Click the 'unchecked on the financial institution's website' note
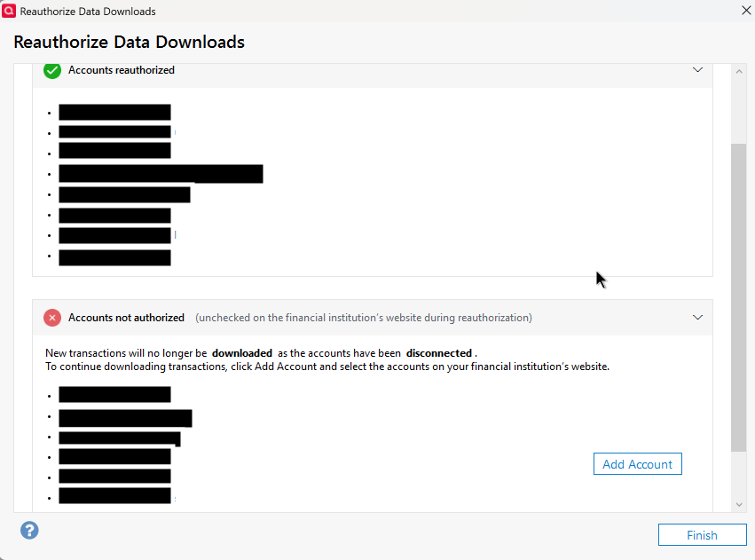 pyautogui.click(x=364, y=318)
